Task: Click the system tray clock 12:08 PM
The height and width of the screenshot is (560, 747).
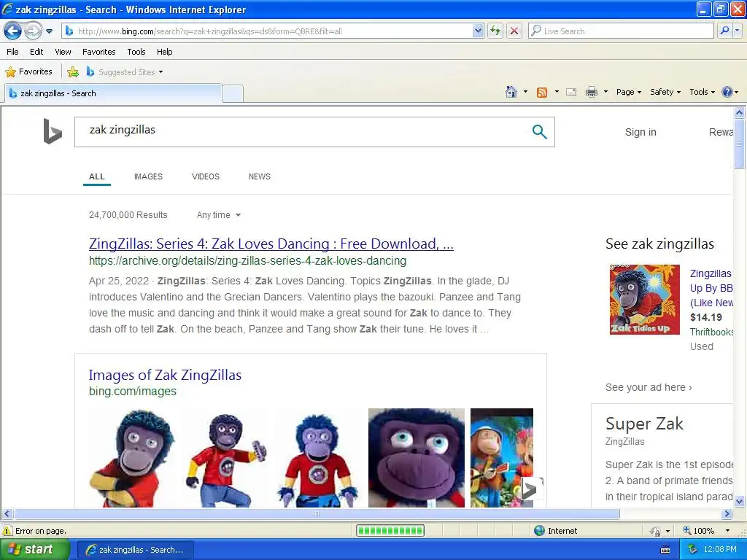Action: tap(720, 550)
